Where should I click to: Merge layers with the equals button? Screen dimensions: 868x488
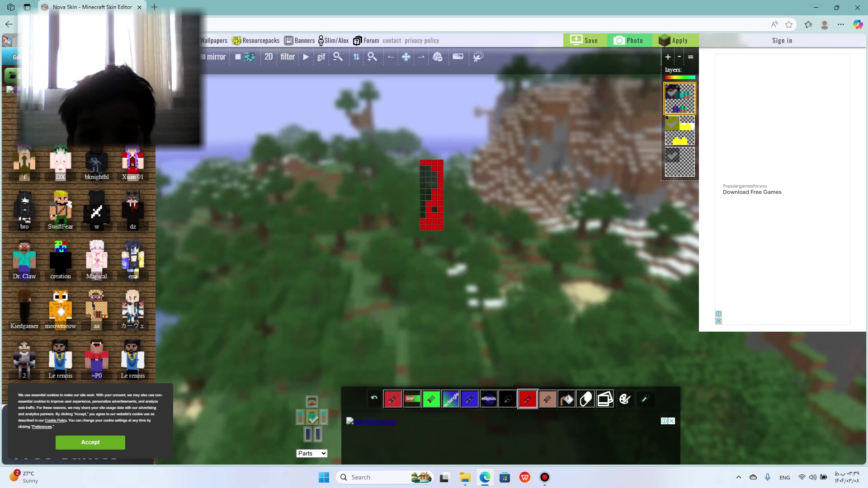(x=690, y=57)
